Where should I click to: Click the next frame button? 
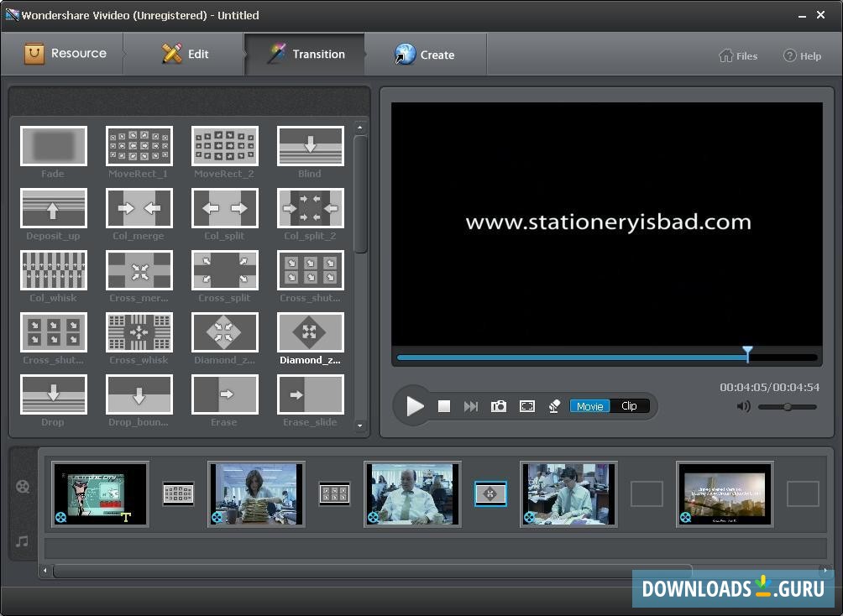click(x=471, y=406)
